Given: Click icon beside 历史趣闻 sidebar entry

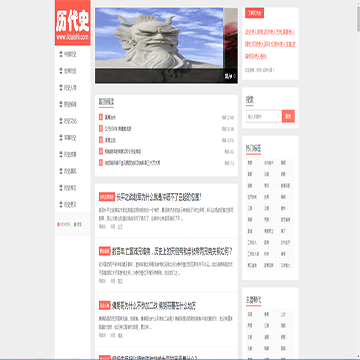Looking at the screenshot, I should tap(61, 171).
